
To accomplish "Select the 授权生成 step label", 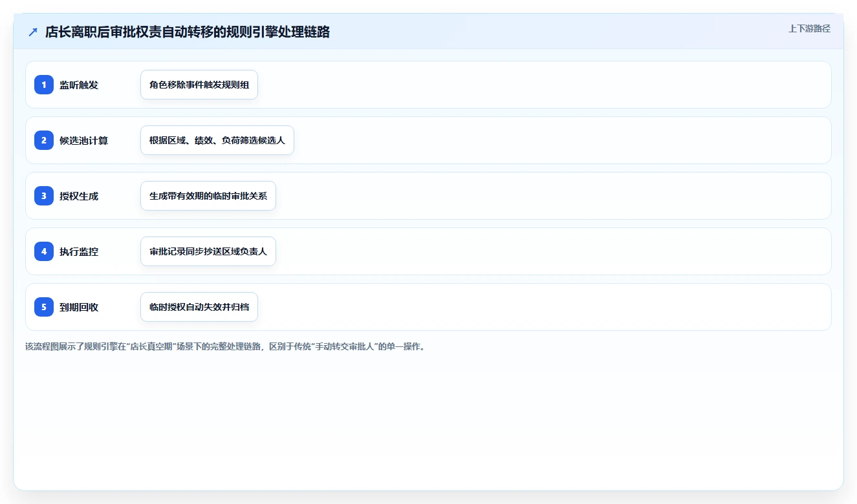I will click(x=79, y=196).
